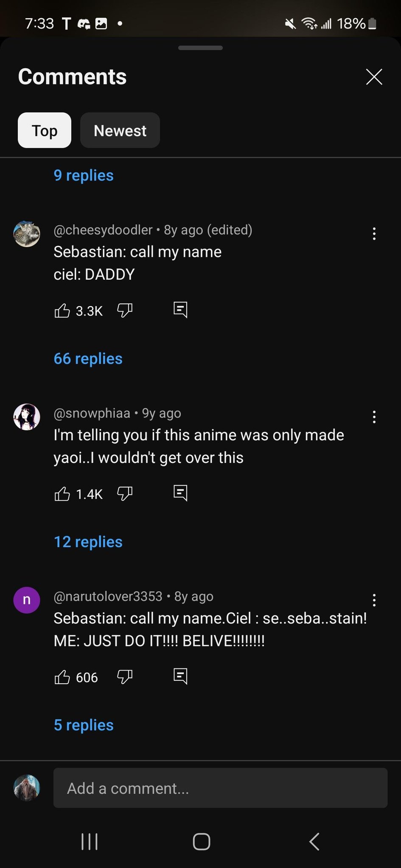Image resolution: width=401 pixels, height=868 pixels.
Task: Reply to @narutolover3353's comment
Action: point(180,676)
